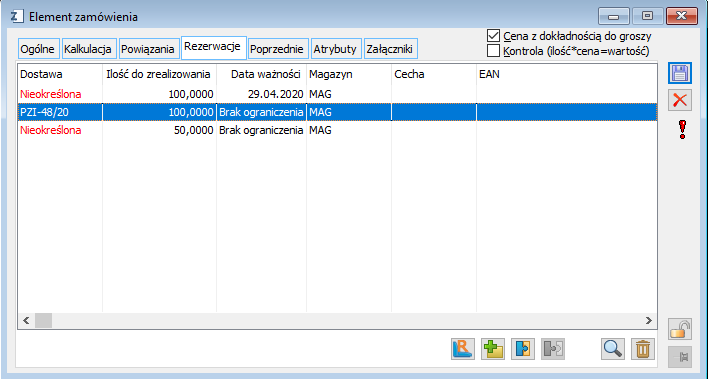Close the Element zamówienia window
709x379 pixels.
click(681, 16)
